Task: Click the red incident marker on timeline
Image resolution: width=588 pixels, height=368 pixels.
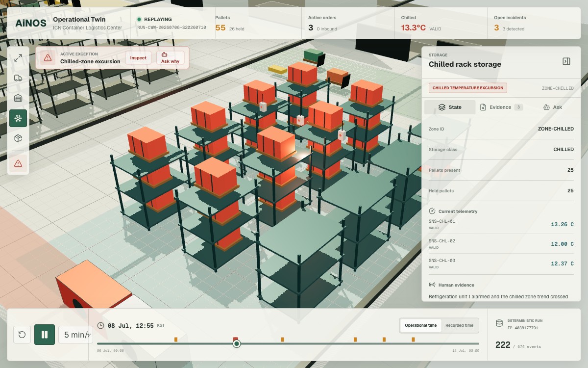Action: [235, 339]
